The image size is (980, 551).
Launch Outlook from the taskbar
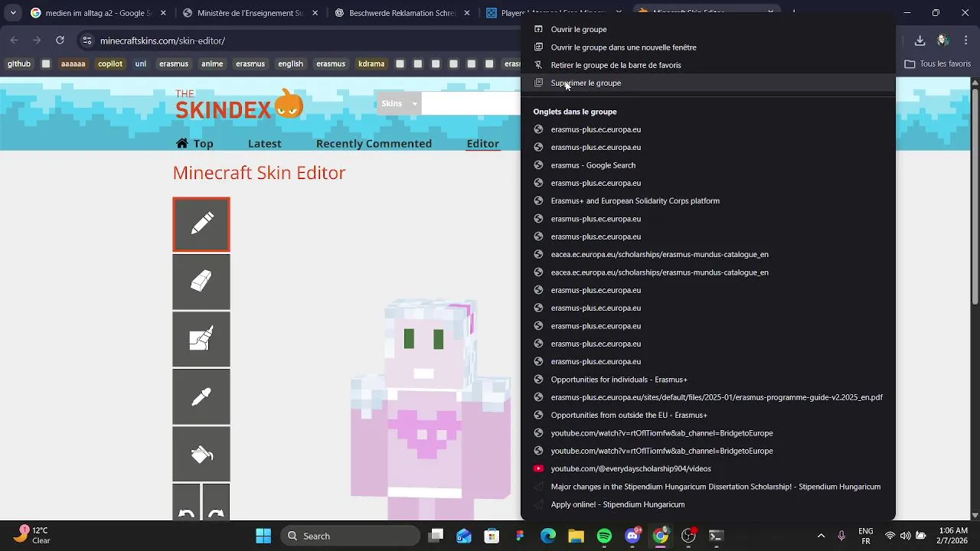click(x=464, y=536)
